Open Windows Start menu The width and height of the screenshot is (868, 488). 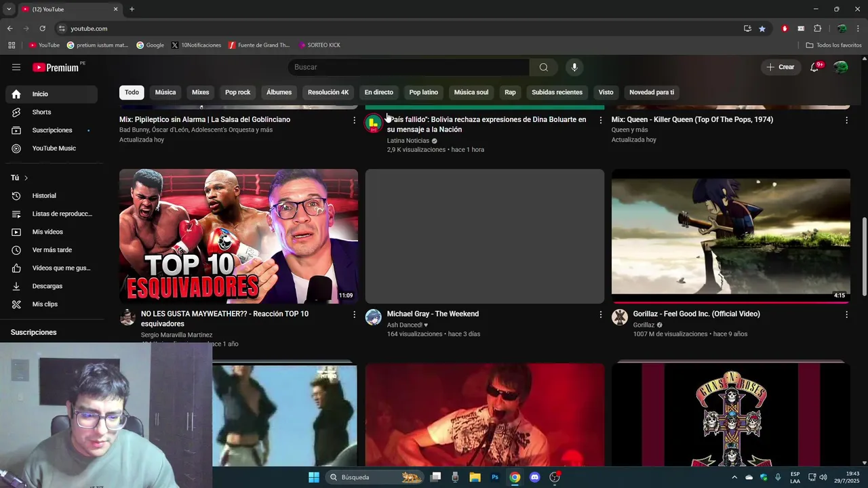click(x=314, y=477)
